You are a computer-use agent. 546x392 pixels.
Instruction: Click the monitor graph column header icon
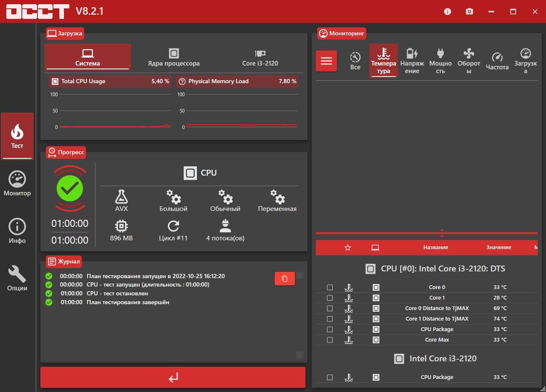(375, 247)
